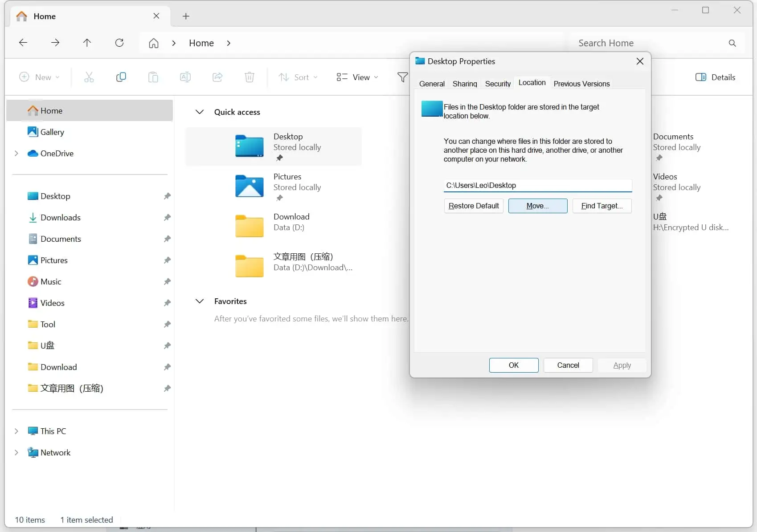757x532 pixels.
Task: Click the Filter funnel icon
Action: point(402,77)
